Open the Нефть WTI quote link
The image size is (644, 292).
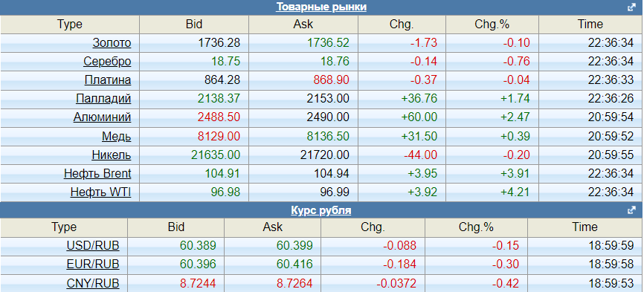click(x=100, y=192)
